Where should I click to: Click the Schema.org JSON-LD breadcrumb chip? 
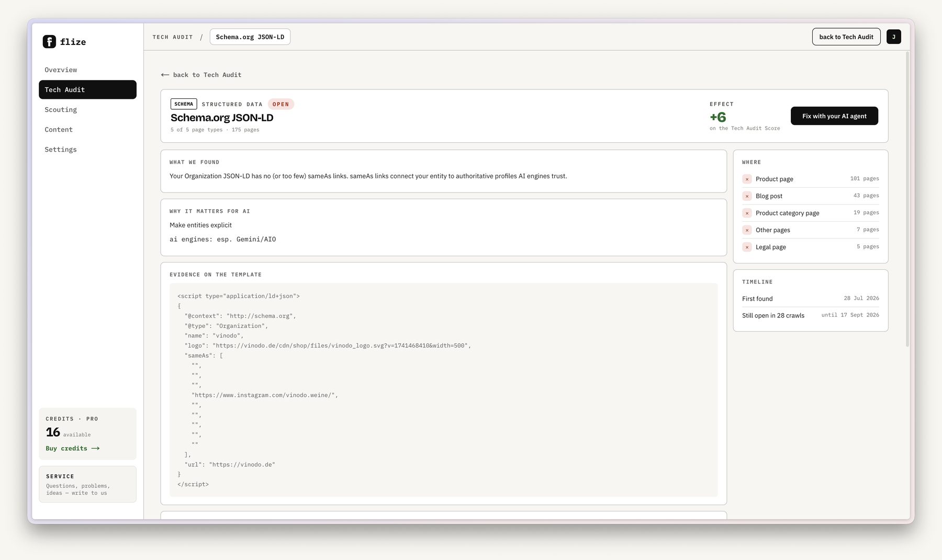[x=250, y=37]
